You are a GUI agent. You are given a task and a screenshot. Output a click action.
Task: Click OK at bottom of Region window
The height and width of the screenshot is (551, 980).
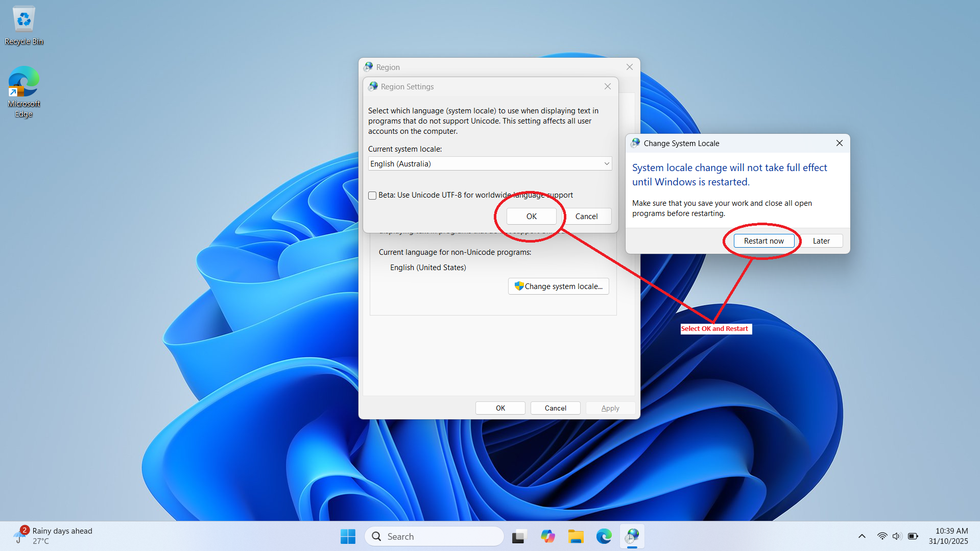click(x=500, y=408)
